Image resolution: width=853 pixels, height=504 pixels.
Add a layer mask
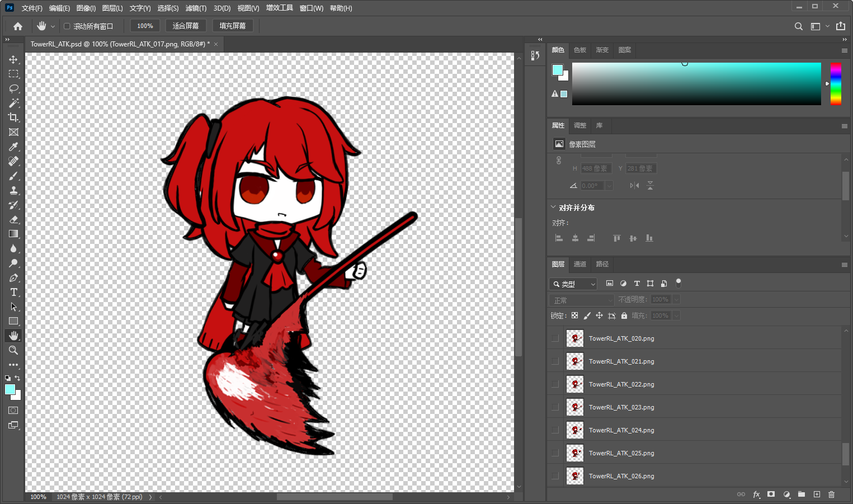coord(771,494)
